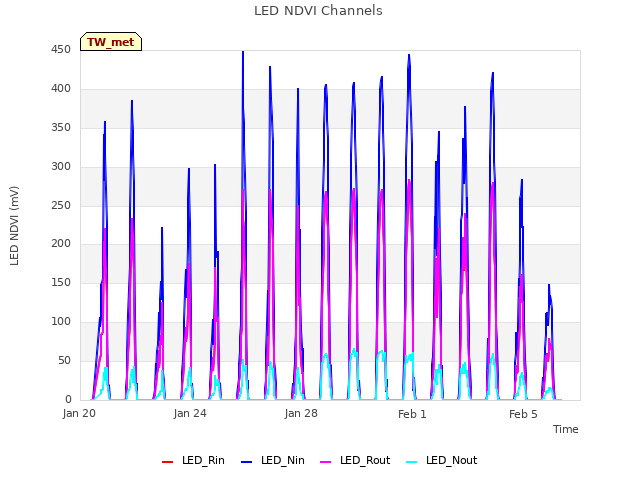The height and width of the screenshot is (480, 640).
Task: Click the 100 y-axis tick label
Action: click(x=61, y=322)
